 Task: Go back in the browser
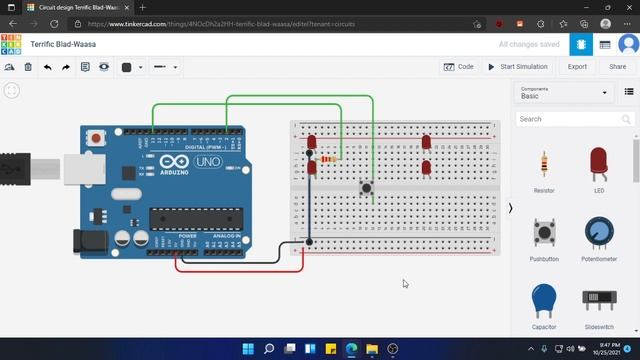pos(13,24)
